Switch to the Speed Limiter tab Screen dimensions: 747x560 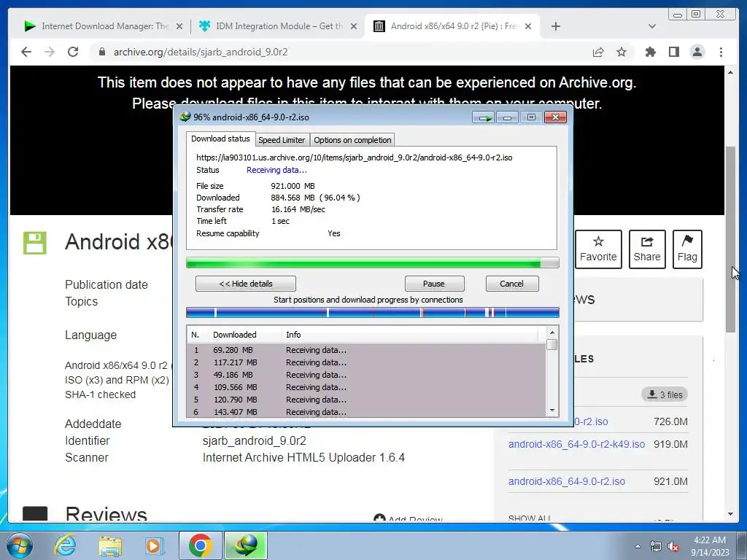pyautogui.click(x=282, y=140)
